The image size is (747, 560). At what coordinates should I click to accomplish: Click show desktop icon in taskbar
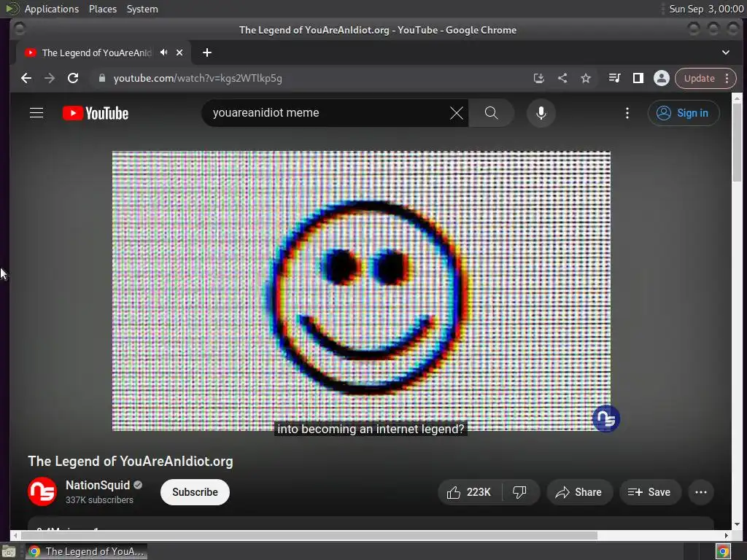tap(9, 551)
